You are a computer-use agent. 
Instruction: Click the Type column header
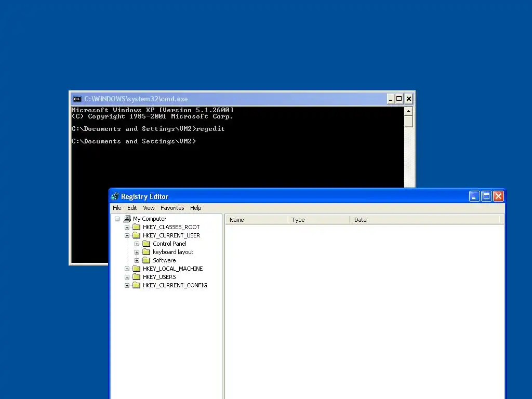pos(318,220)
